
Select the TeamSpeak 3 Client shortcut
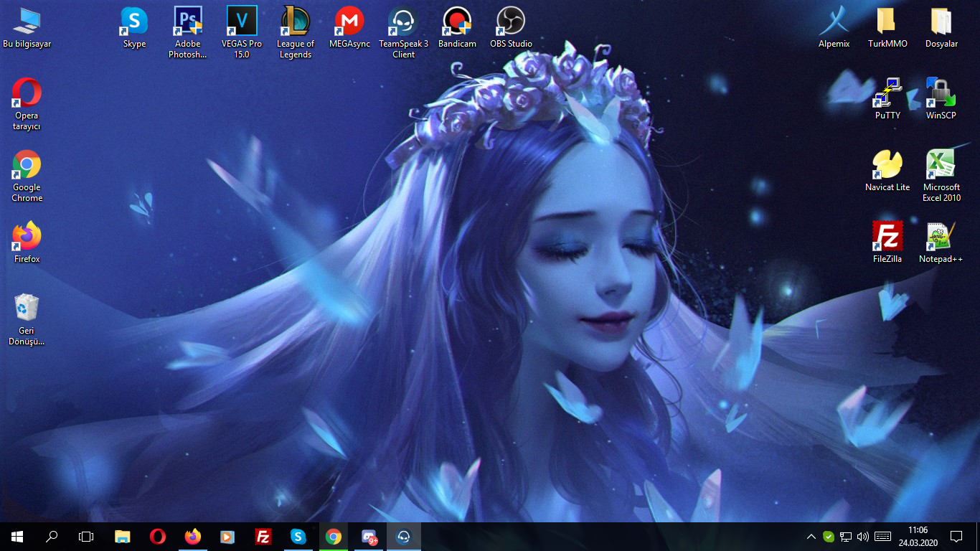403,32
